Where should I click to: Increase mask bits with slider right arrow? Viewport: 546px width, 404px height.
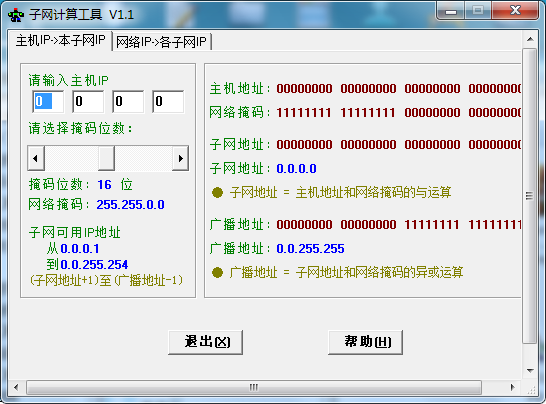pyautogui.click(x=180, y=158)
